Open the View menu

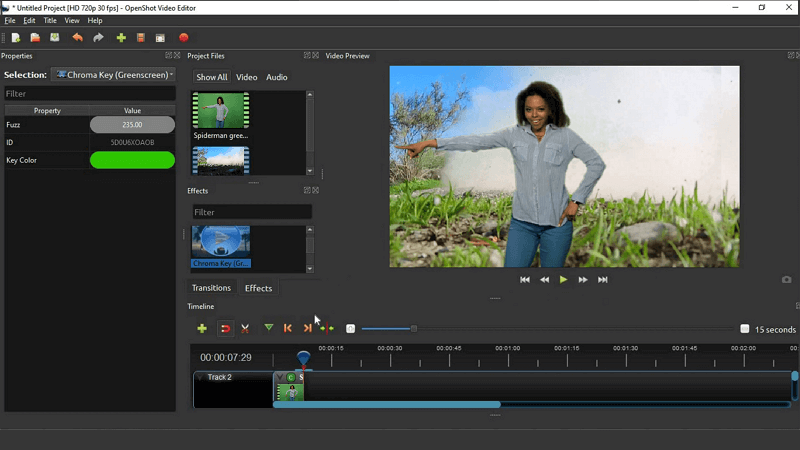(72, 20)
